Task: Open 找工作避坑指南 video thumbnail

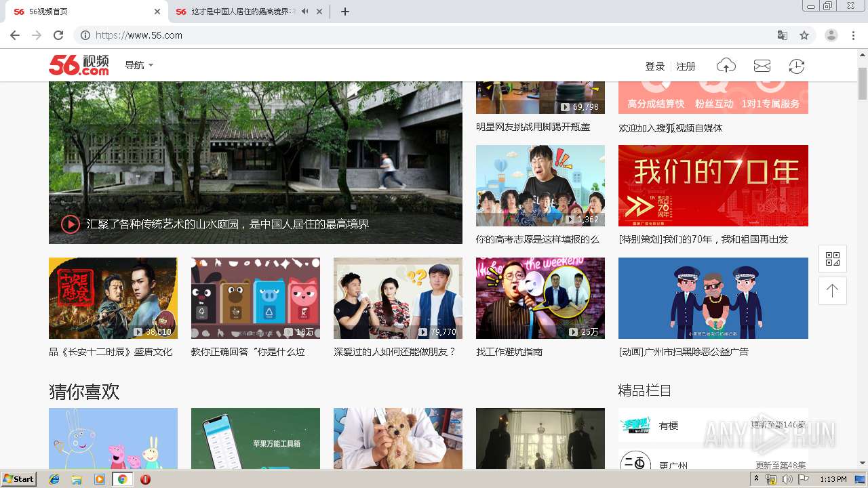Action: 540,298
